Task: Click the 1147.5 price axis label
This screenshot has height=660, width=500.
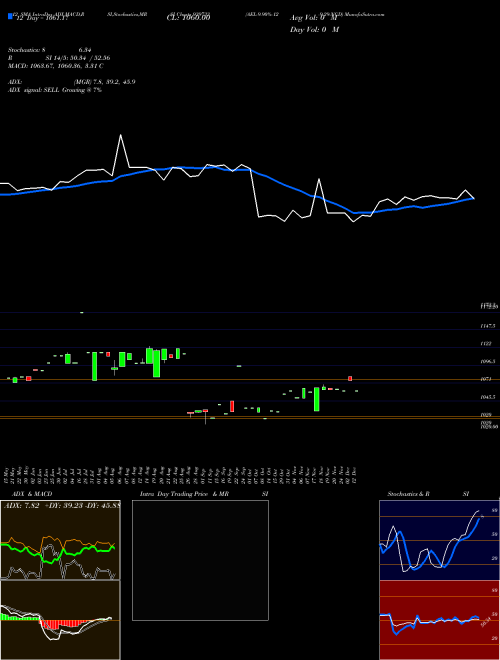Action: 488,326
